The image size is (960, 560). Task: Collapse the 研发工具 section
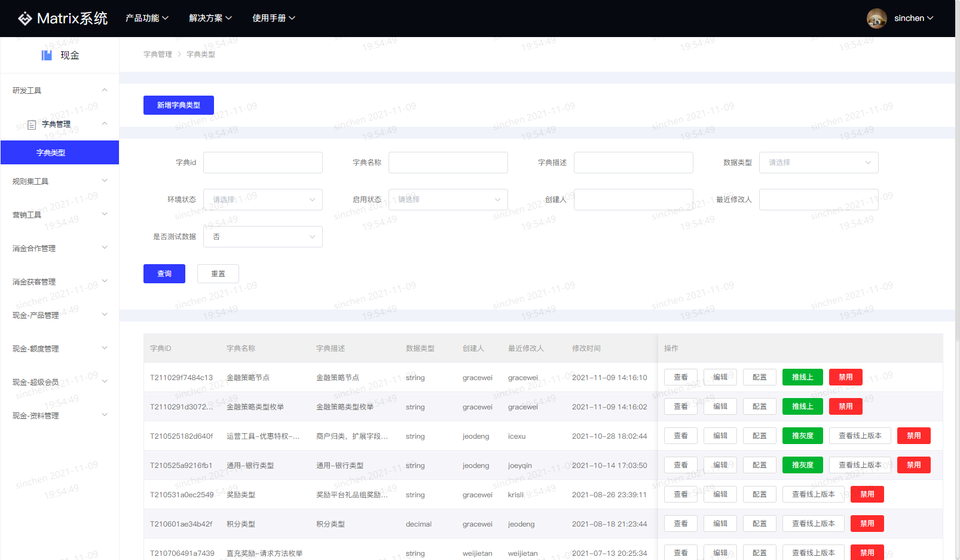click(x=60, y=90)
